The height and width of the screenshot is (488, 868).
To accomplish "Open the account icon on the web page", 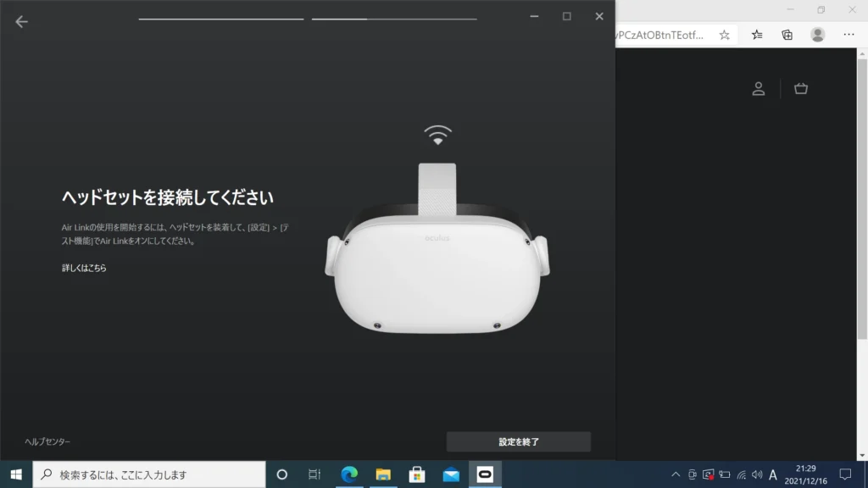I will pos(759,88).
